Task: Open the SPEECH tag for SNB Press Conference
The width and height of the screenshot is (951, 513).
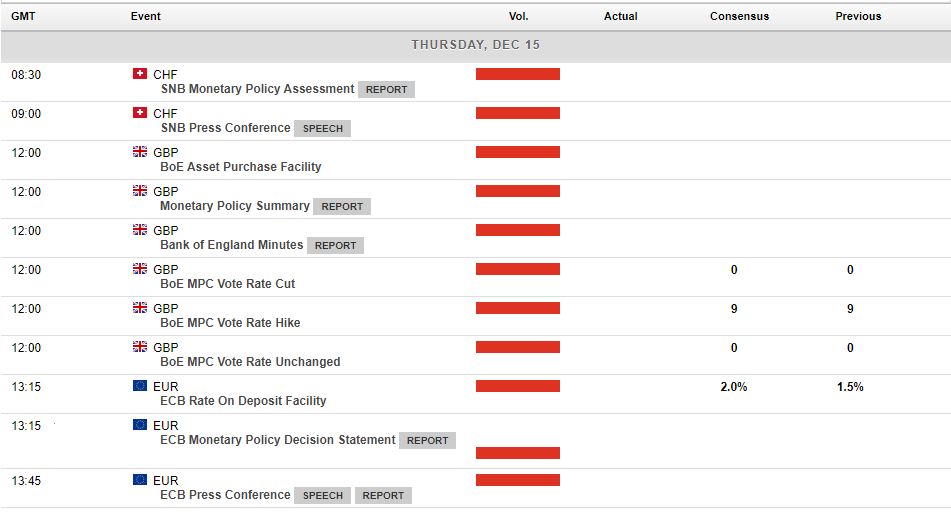Action: pos(323,129)
